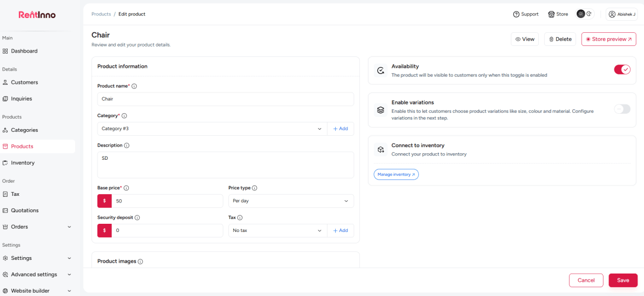Image resolution: width=644 pixels, height=296 pixels.
Task: Open the No tax dropdown
Action: (x=278, y=231)
